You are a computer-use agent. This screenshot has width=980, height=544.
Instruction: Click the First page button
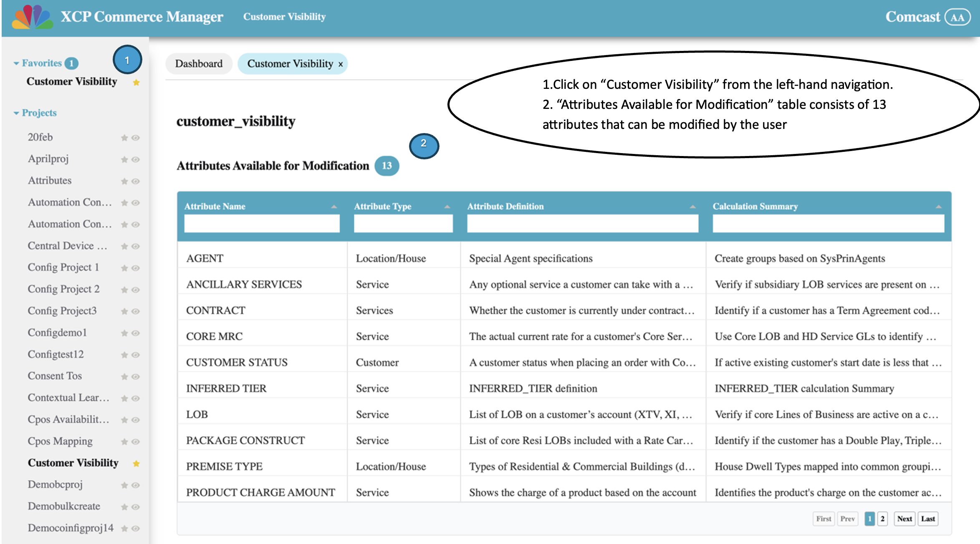pos(823,519)
